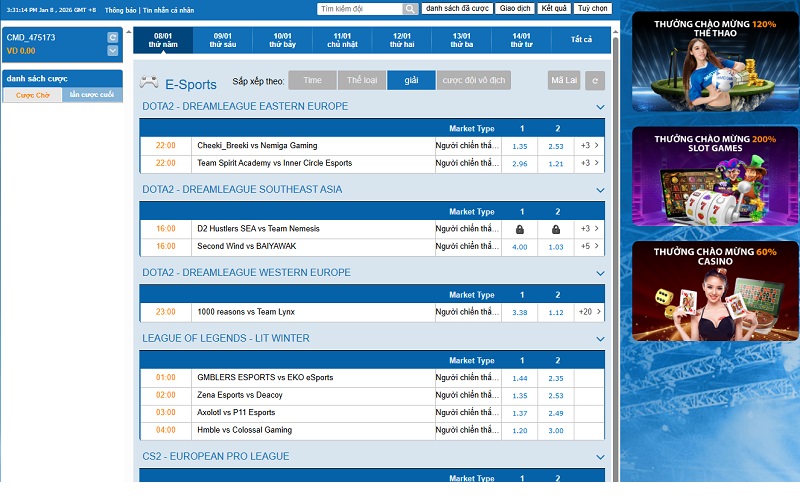Open +20 more markets for 1000 reasons match
800x500 pixels.
[x=590, y=312]
